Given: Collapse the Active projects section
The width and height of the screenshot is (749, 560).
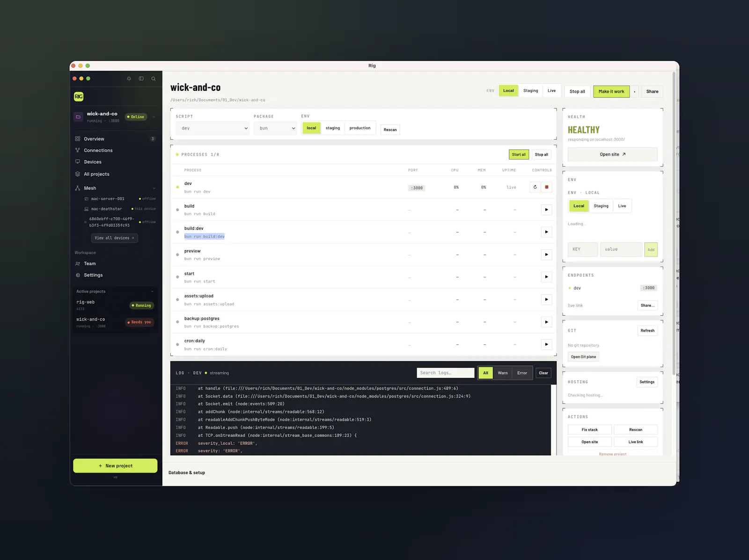Looking at the screenshot, I should point(152,291).
